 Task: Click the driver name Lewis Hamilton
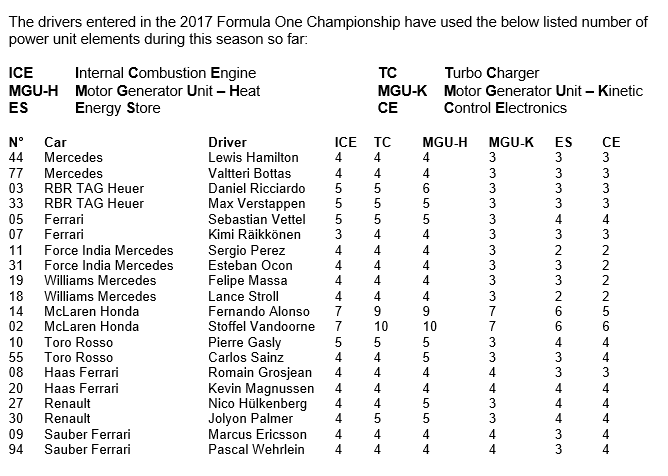(x=253, y=157)
